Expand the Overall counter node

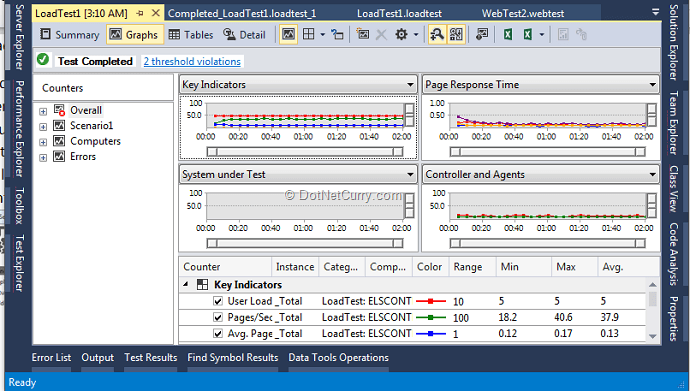coord(43,112)
